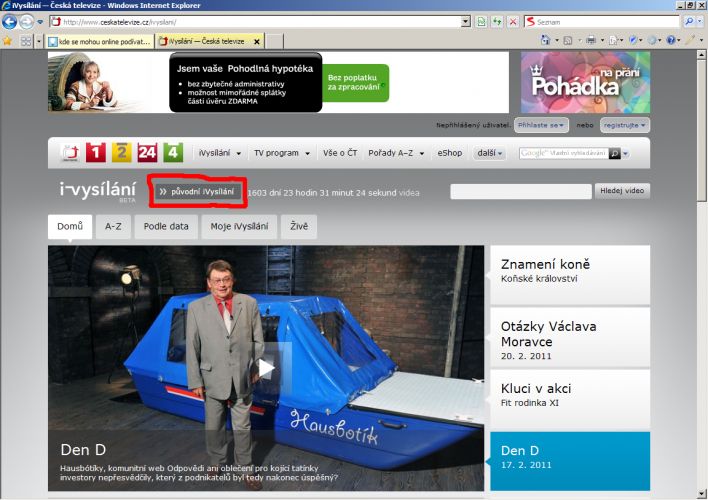Image resolution: width=708 pixels, height=500 pixels.
Task: Stop loading with the red X icon
Action: tap(513, 22)
